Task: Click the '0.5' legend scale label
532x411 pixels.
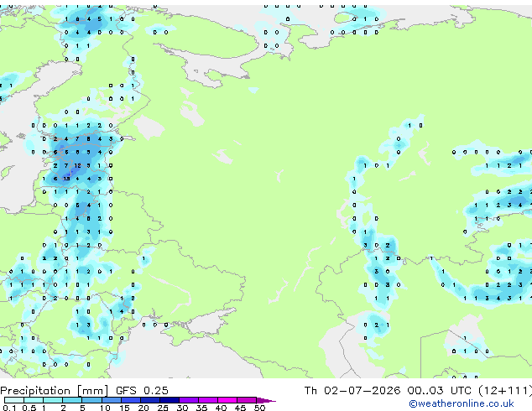Action: (29, 408)
